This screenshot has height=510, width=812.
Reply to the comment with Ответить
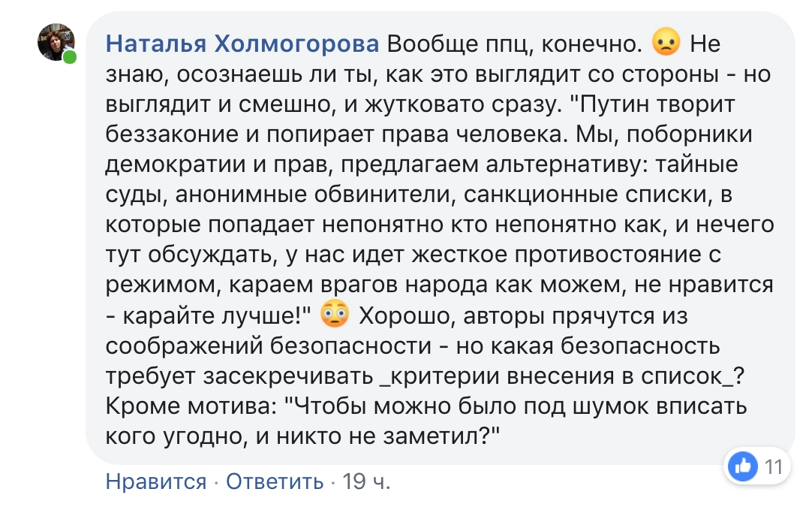275,481
